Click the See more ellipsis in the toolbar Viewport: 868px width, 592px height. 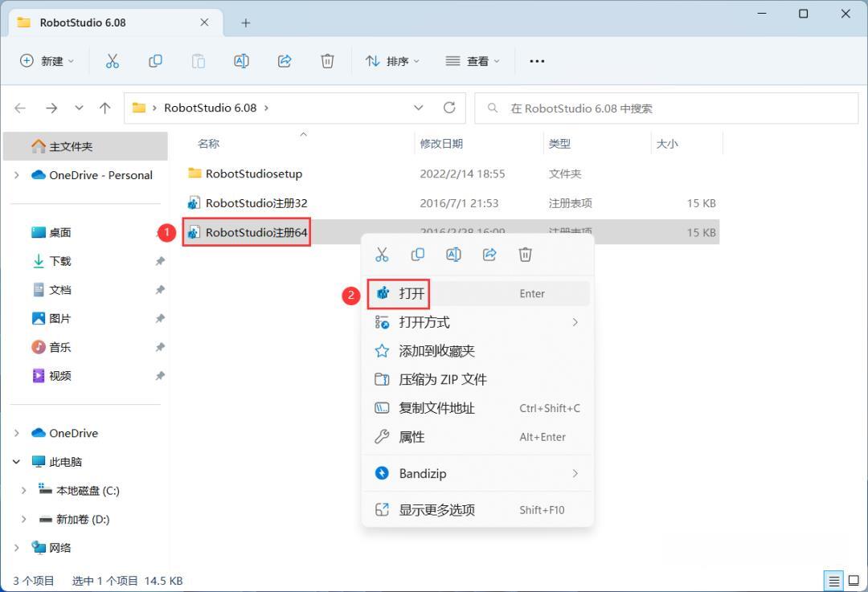(537, 61)
